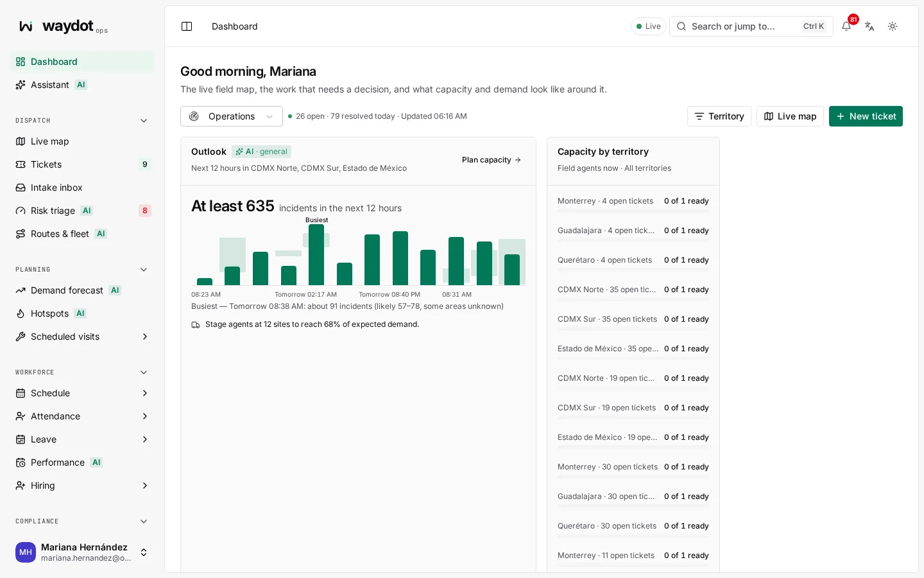This screenshot has height=578, width=924.
Task: Expand the Attendance submenu chevron
Action: [145, 416]
